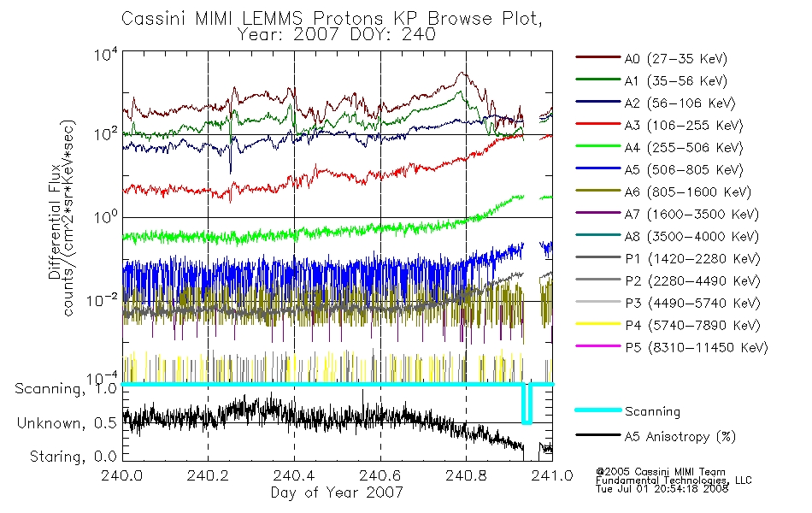Click the A7 (1600-3500 KeV) legend label
This screenshot has height=513, width=812.
(x=691, y=214)
